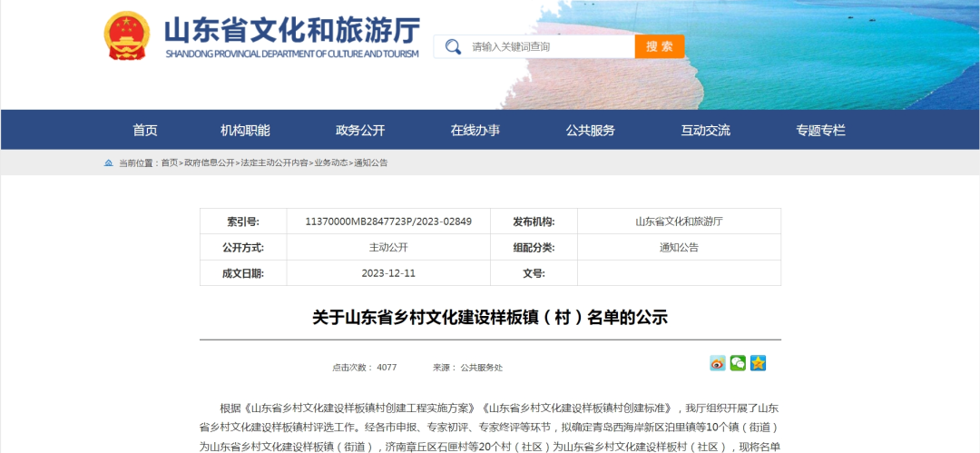Click 法定主动公开内容 breadcrumb link
Screen dimensions: 980x453
pos(274,162)
